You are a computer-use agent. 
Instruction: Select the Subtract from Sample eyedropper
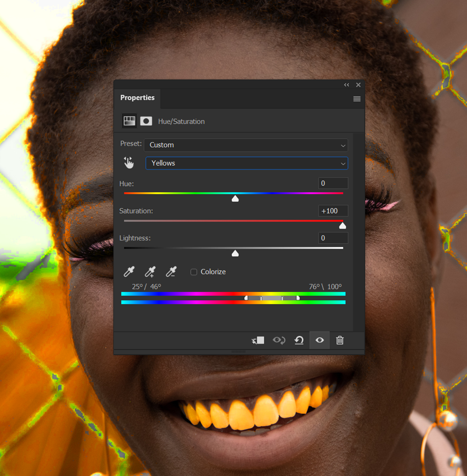[171, 271]
